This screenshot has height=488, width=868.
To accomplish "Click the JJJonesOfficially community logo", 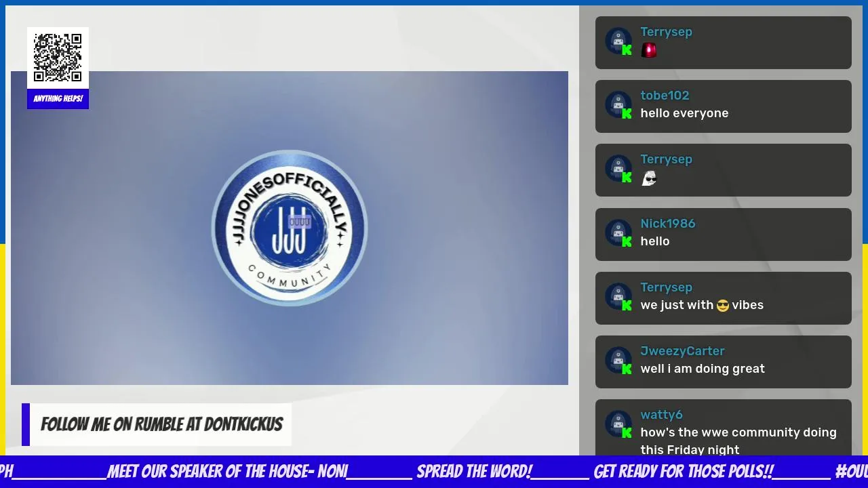I will click(290, 228).
